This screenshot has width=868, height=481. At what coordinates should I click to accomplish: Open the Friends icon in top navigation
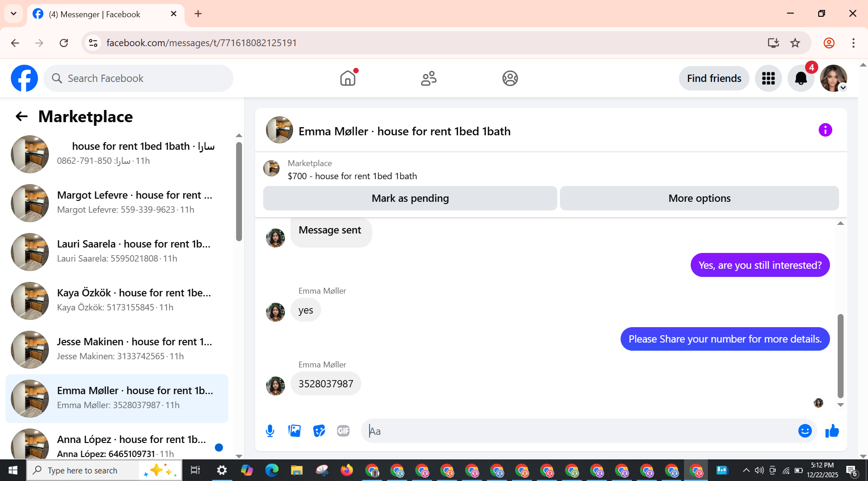[428, 78]
